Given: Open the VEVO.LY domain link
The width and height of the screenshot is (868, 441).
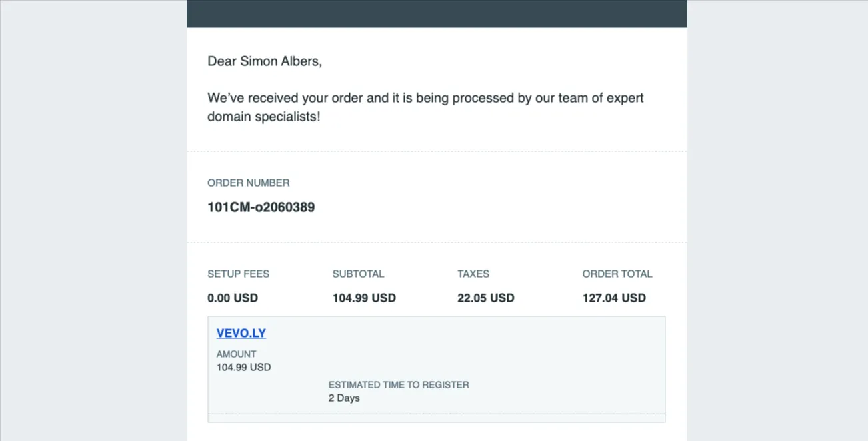Looking at the screenshot, I should (241, 333).
